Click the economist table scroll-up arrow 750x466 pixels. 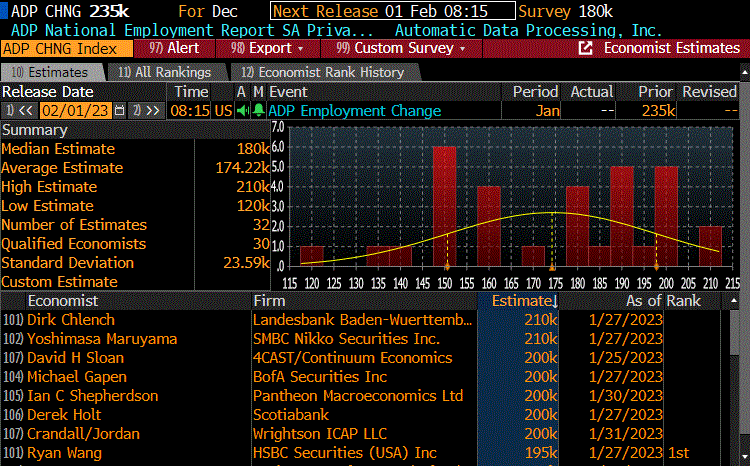pyautogui.click(x=734, y=300)
